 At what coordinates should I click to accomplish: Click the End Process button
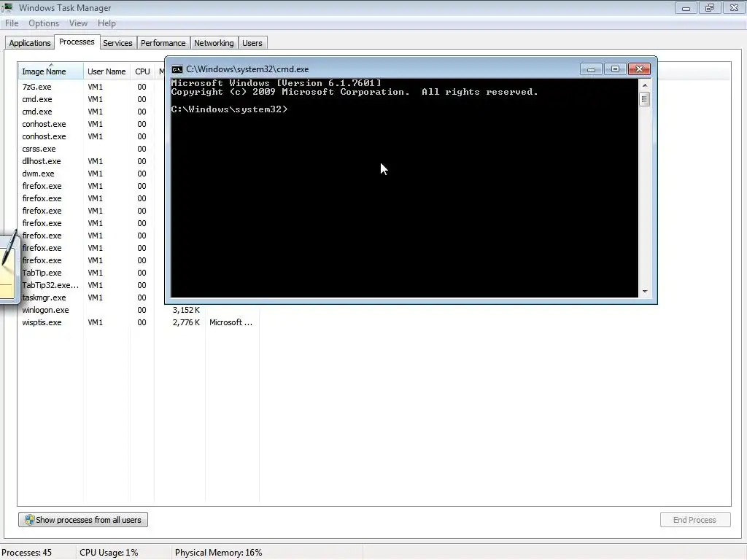pos(694,519)
